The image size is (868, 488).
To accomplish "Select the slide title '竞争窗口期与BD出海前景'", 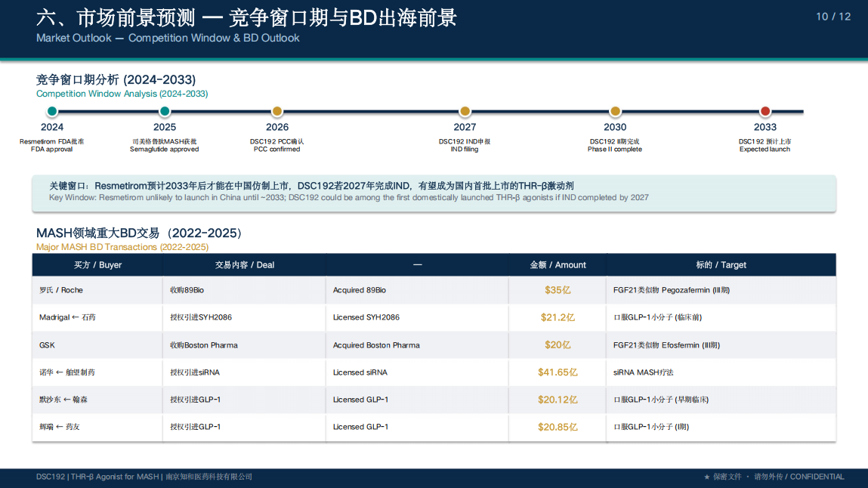I will [343, 17].
